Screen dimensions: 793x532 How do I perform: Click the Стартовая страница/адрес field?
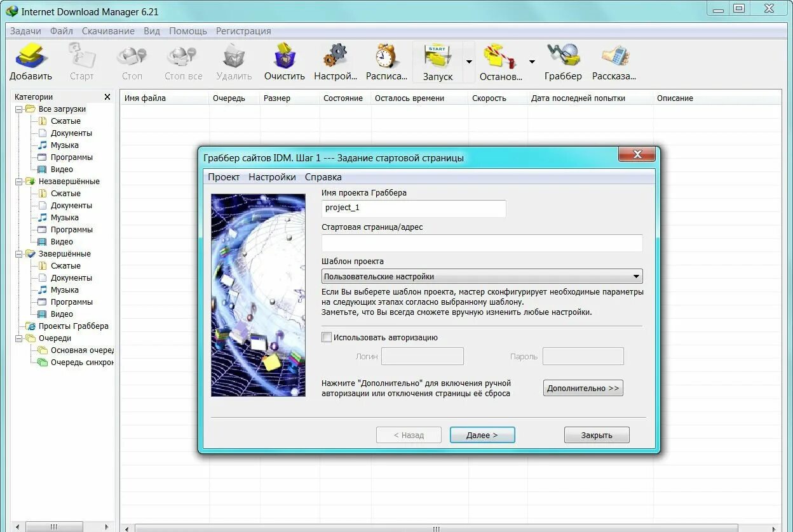[x=482, y=243]
